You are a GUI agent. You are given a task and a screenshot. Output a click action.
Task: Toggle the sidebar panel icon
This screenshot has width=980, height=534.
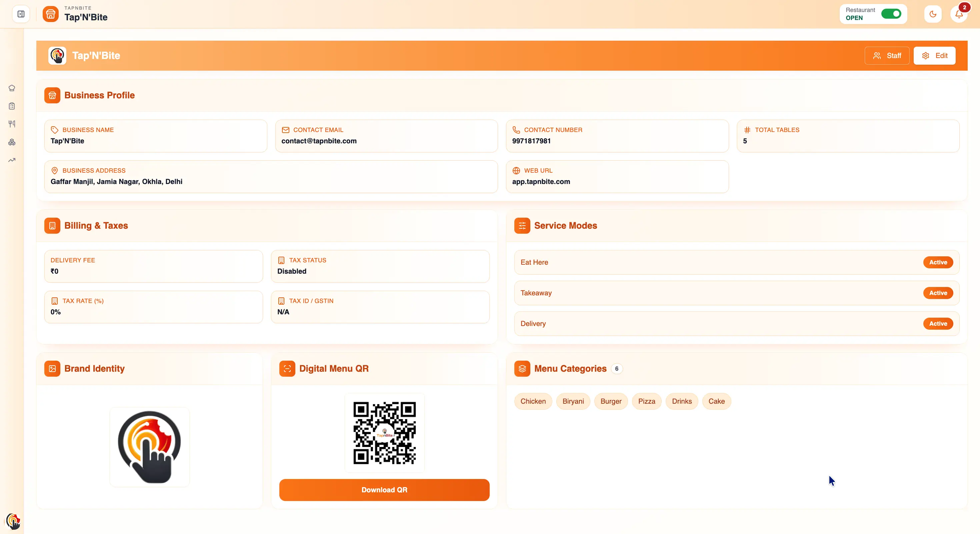coord(21,14)
